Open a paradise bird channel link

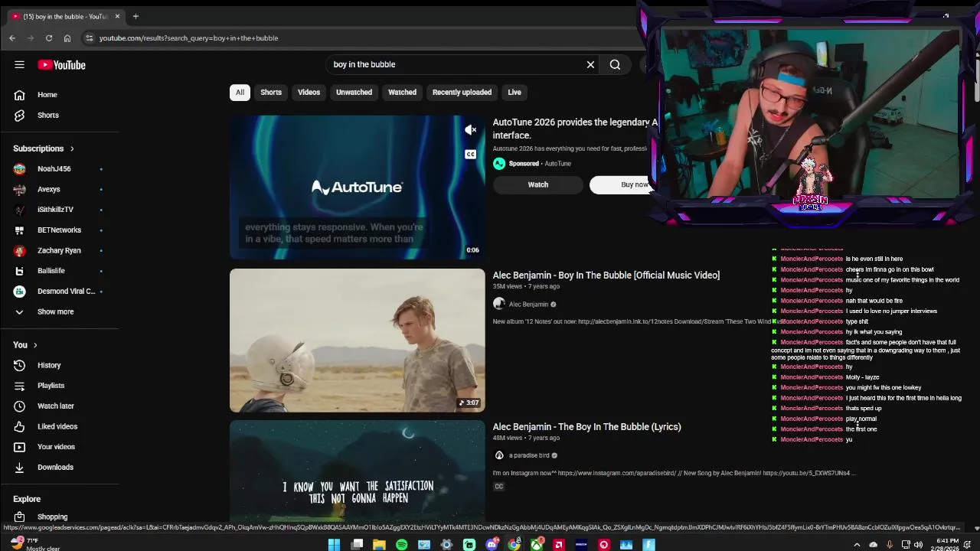click(x=529, y=456)
